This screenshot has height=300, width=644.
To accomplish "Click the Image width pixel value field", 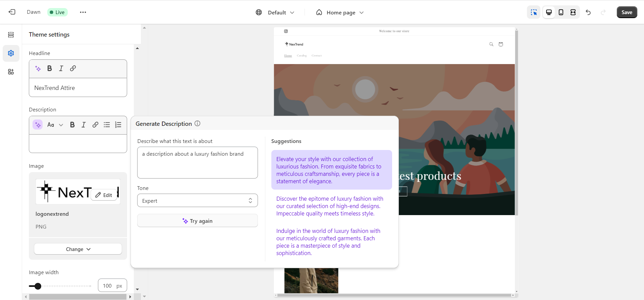I will click(112, 286).
